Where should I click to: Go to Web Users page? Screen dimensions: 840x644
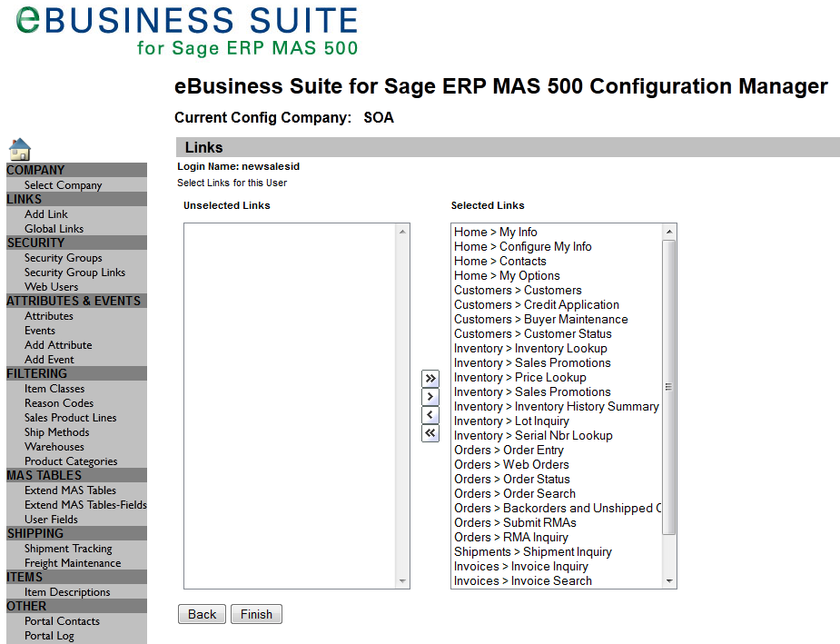pos(51,287)
